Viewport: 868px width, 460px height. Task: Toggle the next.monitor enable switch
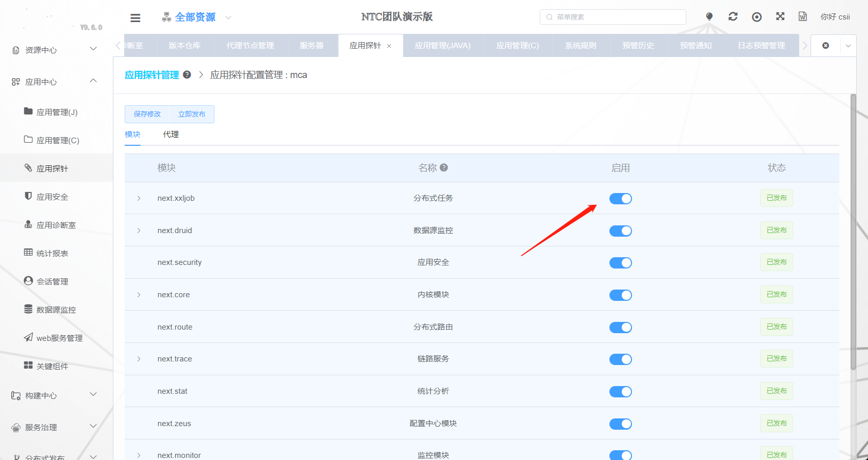click(x=620, y=455)
